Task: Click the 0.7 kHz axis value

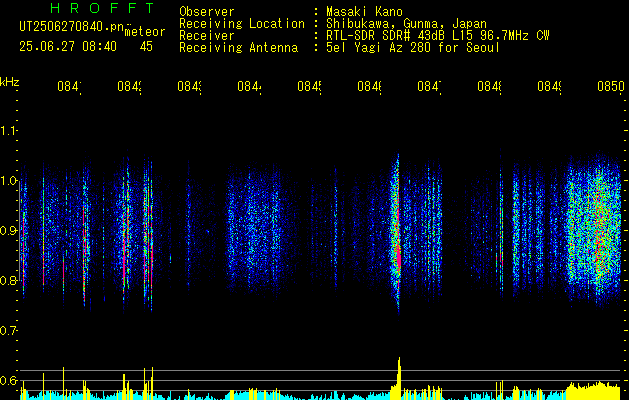Action: 8,331
